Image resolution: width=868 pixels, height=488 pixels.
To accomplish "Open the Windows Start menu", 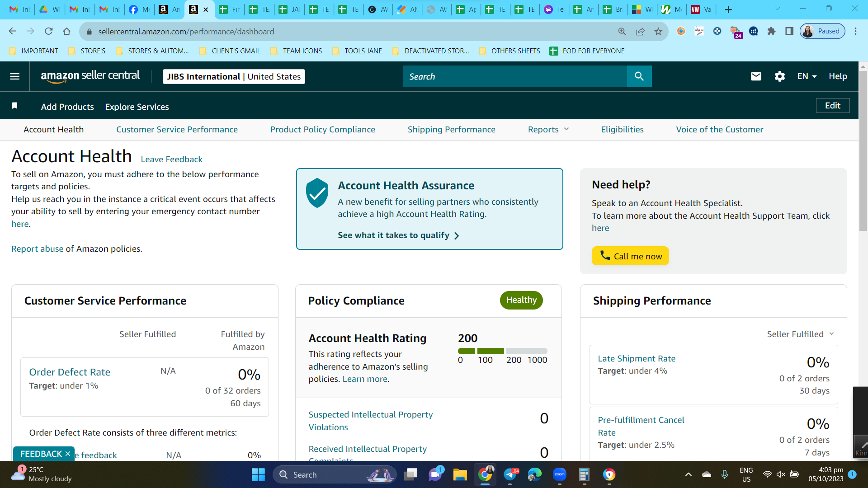I will coord(258,474).
